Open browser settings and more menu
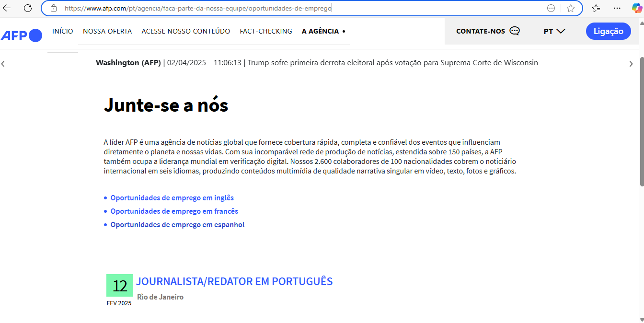The width and height of the screenshot is (644, 323). 617,8
